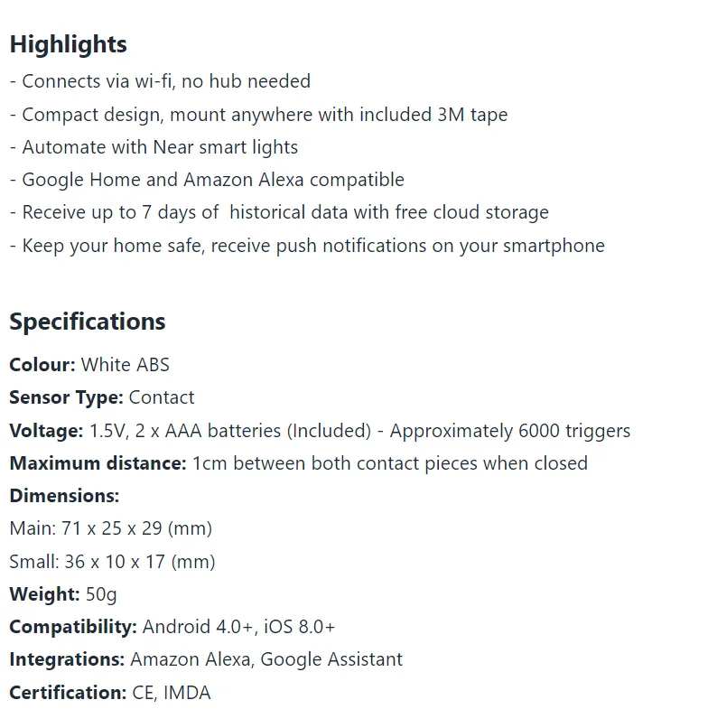Click 'Approximately 6000 triggers' text
This screenshot has width=708, height=728.
pyautogui.click(x=510, y=431)
